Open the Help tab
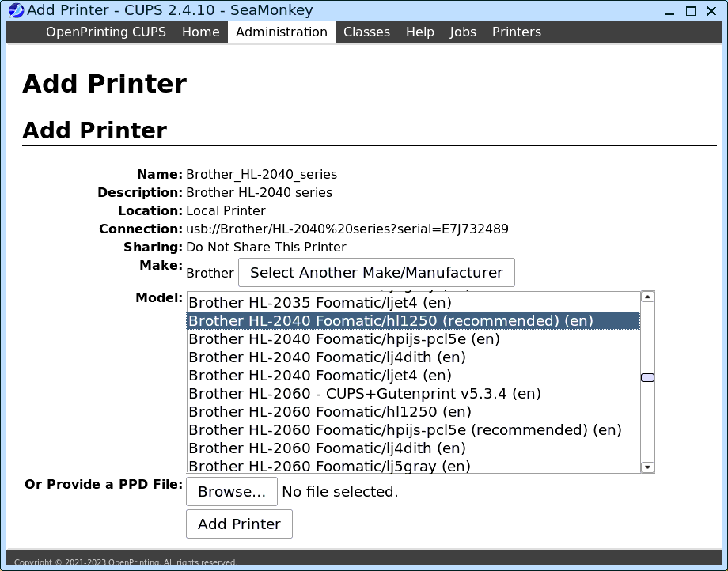Image resolution: width=728 pixels, height=571 pixels. point(419,32)
